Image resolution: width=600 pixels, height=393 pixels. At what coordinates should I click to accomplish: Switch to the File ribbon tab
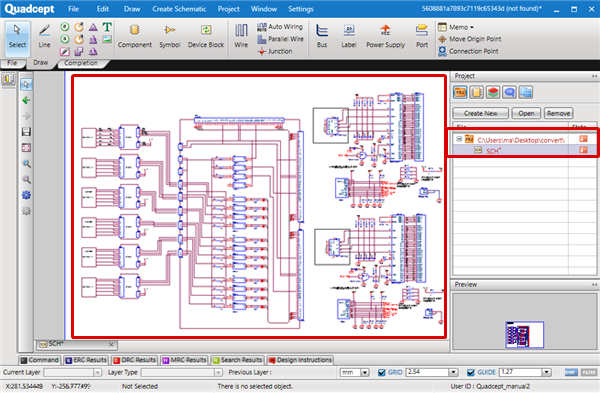pos(12,63)
